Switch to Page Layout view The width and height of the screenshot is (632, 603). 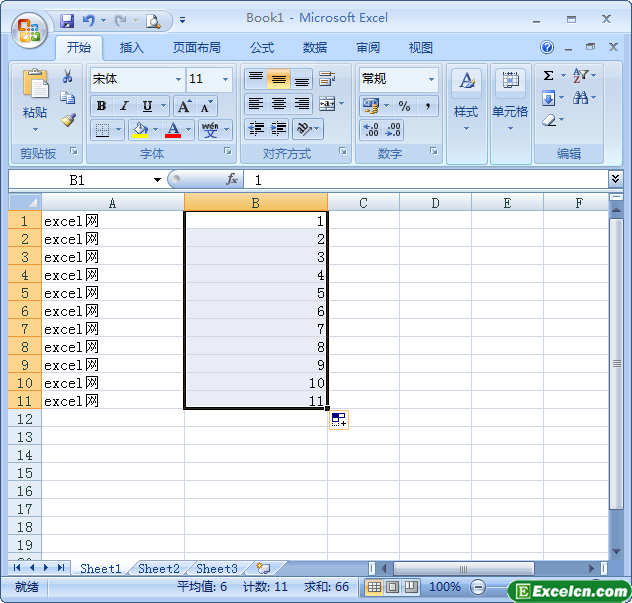point(392,587)
